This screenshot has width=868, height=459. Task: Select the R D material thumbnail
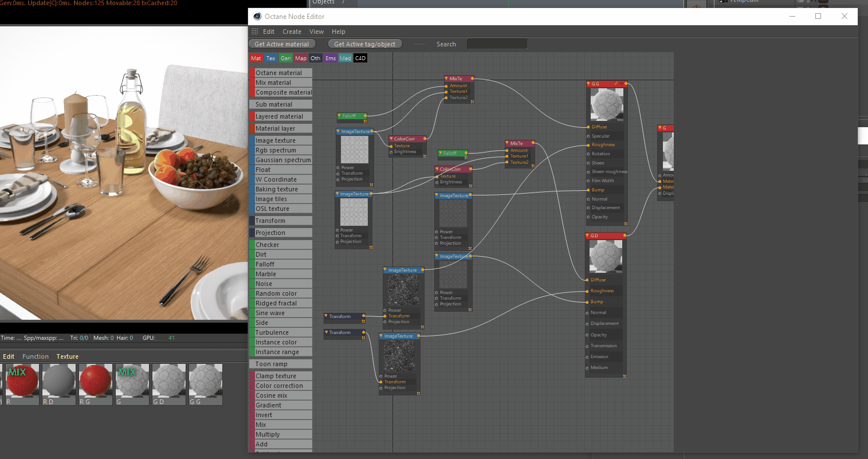[x=58, y=385]
